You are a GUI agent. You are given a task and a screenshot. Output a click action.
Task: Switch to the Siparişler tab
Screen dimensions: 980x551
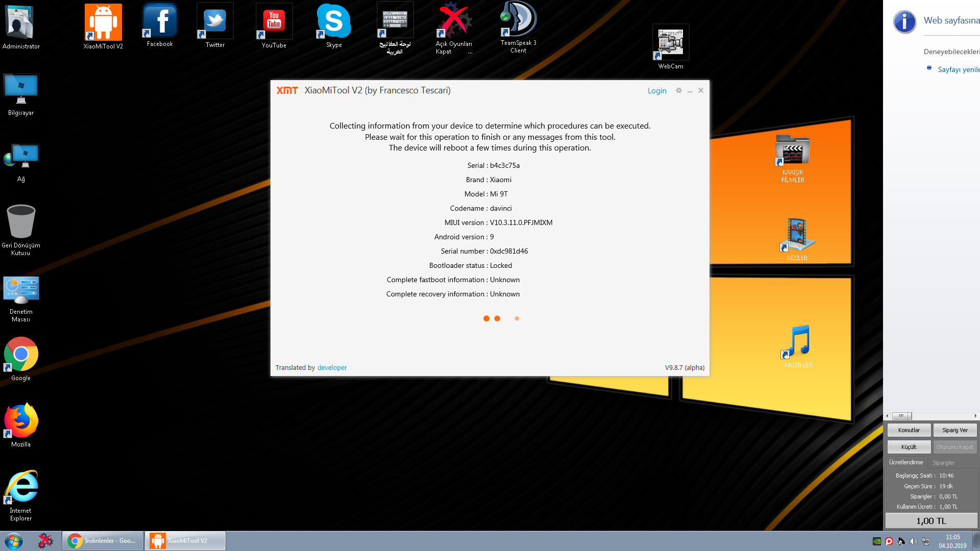(x=943, y=463)
